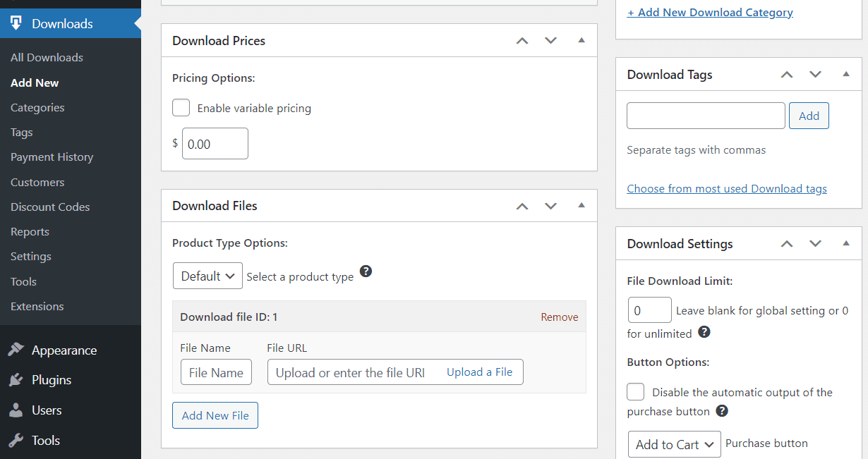The height and width of the screenshot is (459, 868).
Task: Move the Download Prices panel down with arrow icon
Action: [550, 40]
